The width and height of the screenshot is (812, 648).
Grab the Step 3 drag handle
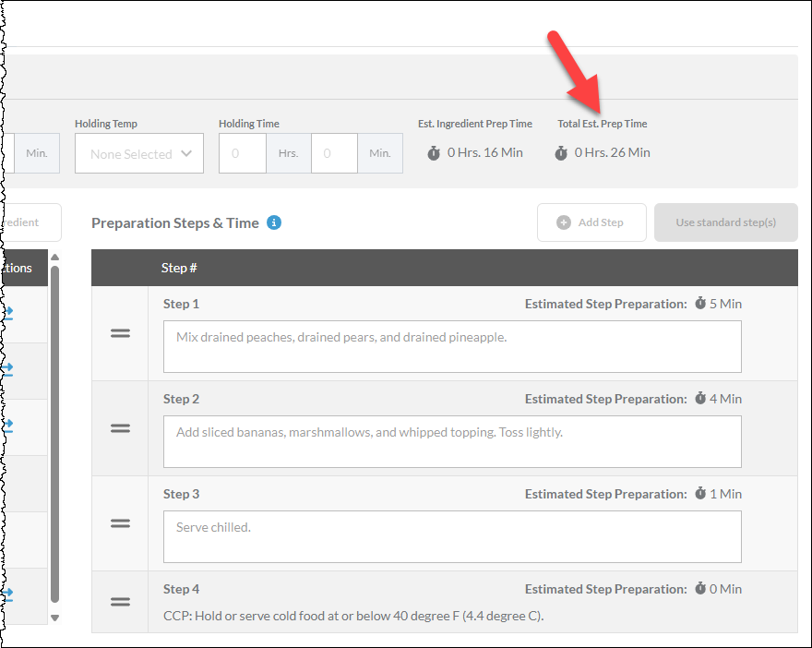pyautogui.click(x=120, y=523)
